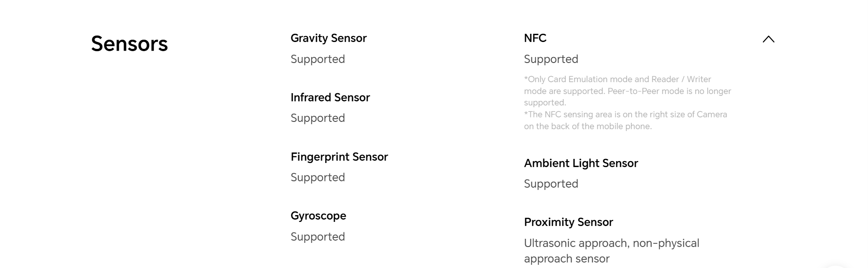Click Supported under Fingerprint Sensor

(317, 178)
